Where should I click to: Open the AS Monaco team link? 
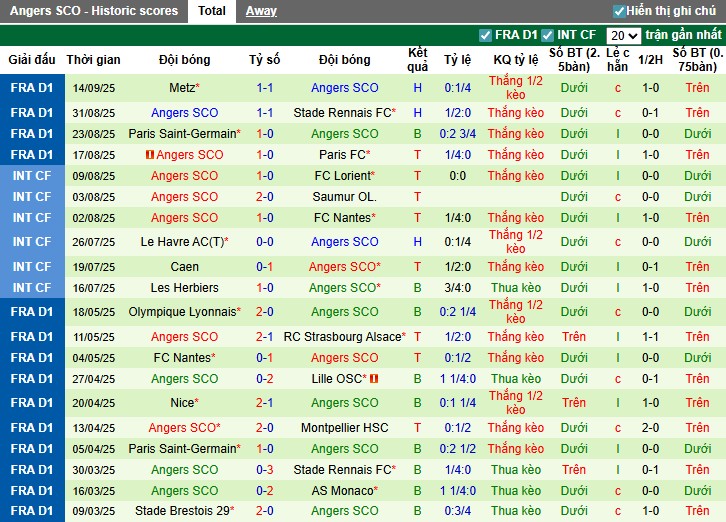coord(345,491)
